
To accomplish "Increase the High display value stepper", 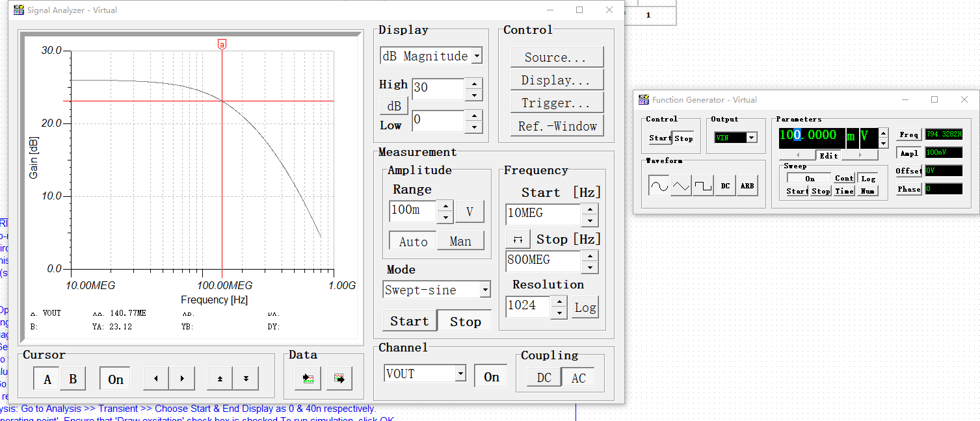I will pyautogui.click(x=475, y=84).
